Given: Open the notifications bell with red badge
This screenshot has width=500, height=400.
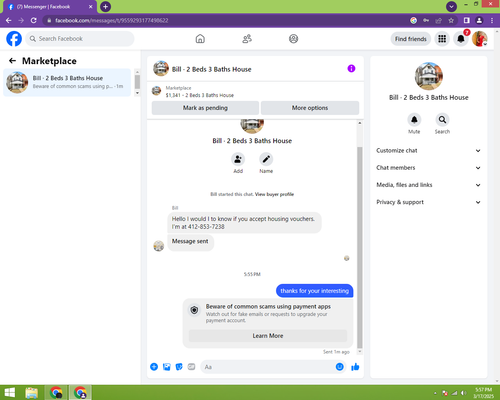Looking at the screenshot, I should [x=461, y=39].
